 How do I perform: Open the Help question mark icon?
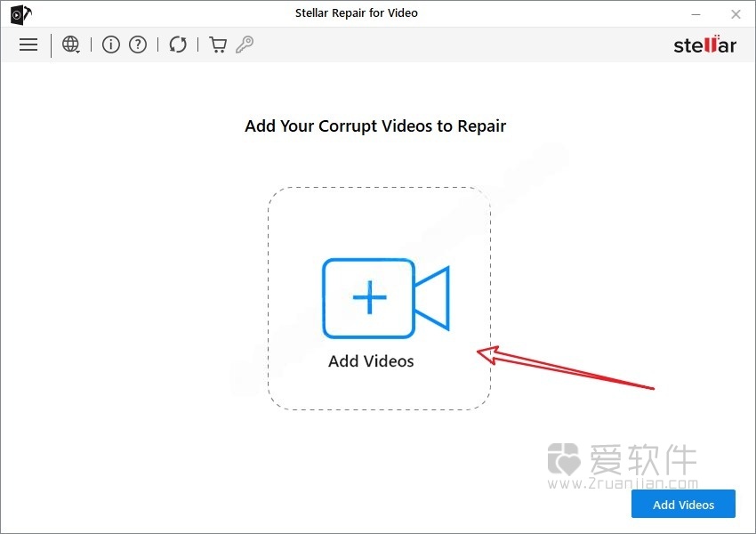[138, 44]
